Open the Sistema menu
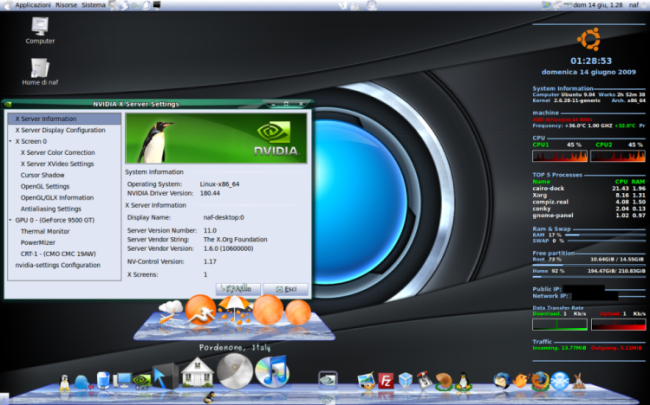The width and height of the screenshot is (650, 405). (x=93, y=5)
